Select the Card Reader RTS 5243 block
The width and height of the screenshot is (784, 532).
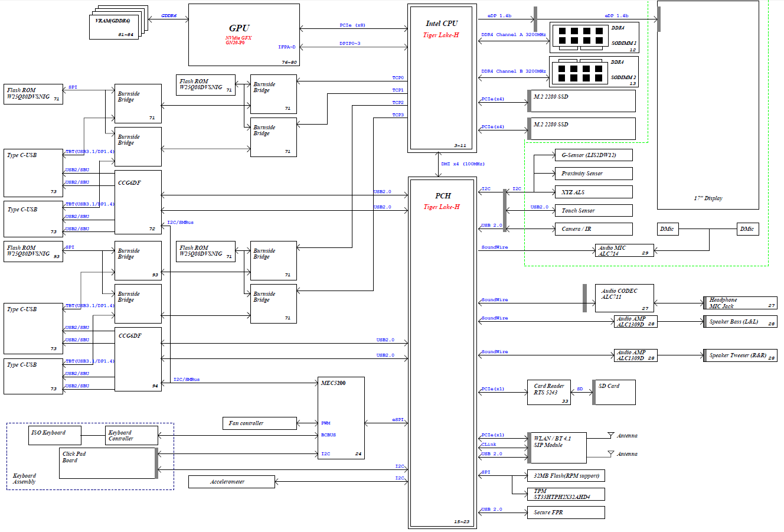(x=548, y=392)
